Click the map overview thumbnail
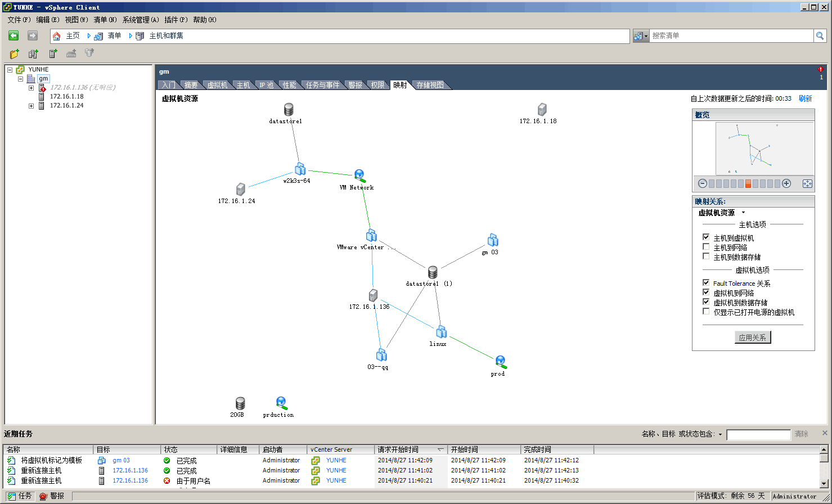 click(764, 148)
